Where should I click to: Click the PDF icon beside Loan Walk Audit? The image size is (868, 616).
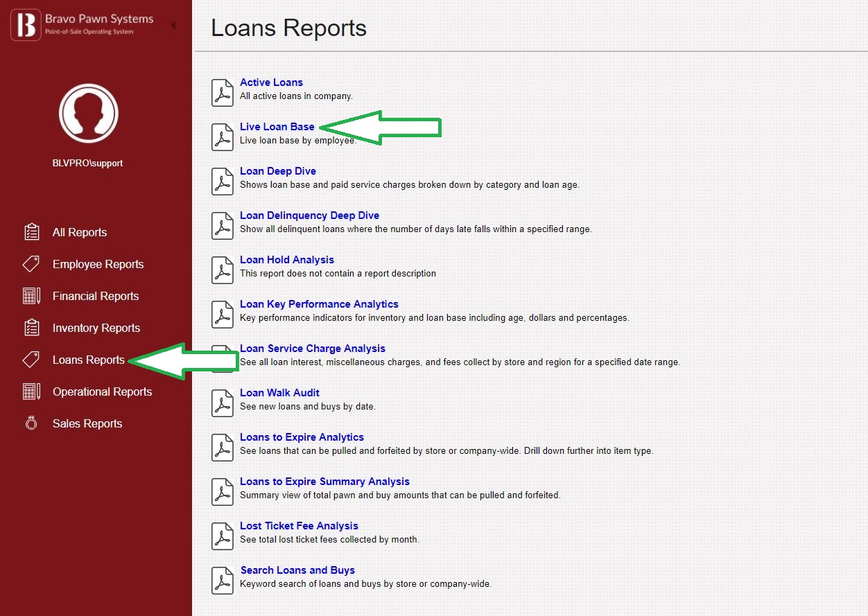[222, 403]
